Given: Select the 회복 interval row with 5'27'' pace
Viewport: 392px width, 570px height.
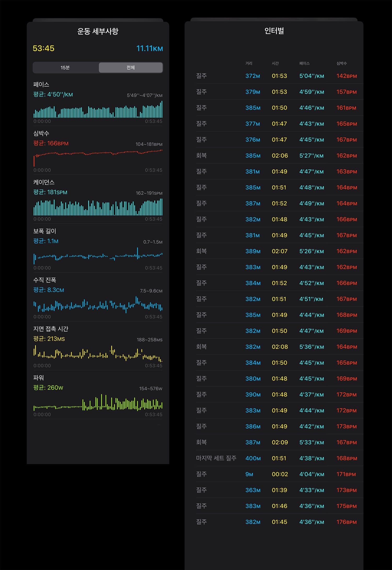Looking at the screenshot, I should [280, 156].
